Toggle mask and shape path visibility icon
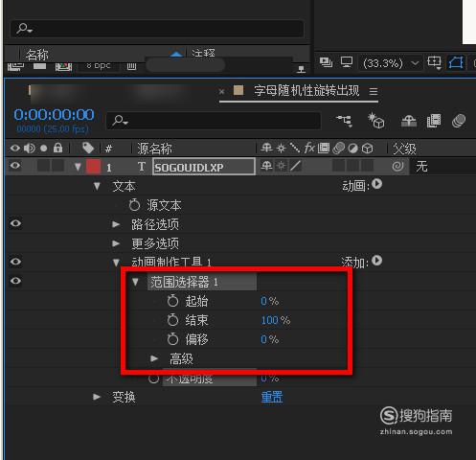The width and height of the screenshot is (476, 460). point(456,62)
